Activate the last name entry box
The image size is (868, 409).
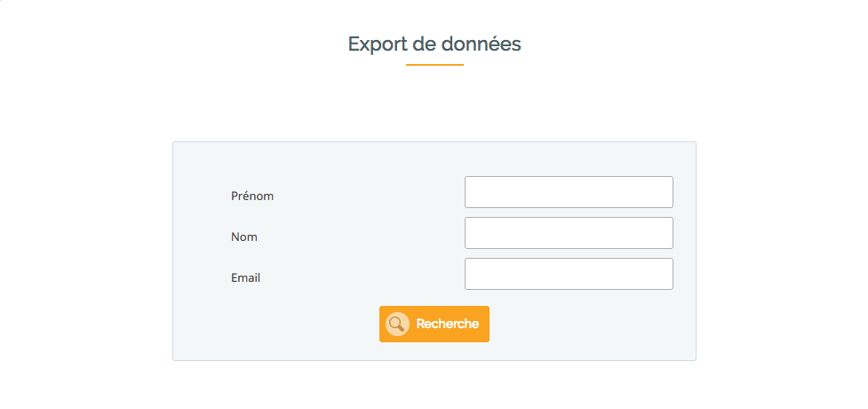pos(569,233)
